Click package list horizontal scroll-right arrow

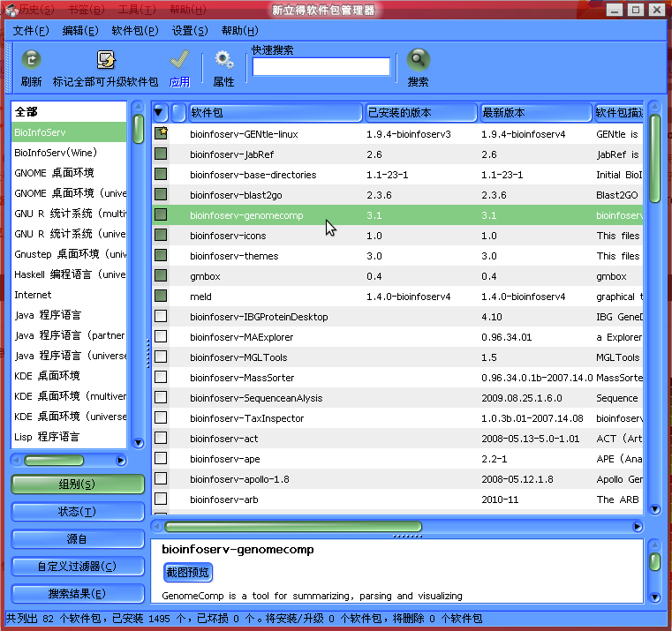(638, 527)
